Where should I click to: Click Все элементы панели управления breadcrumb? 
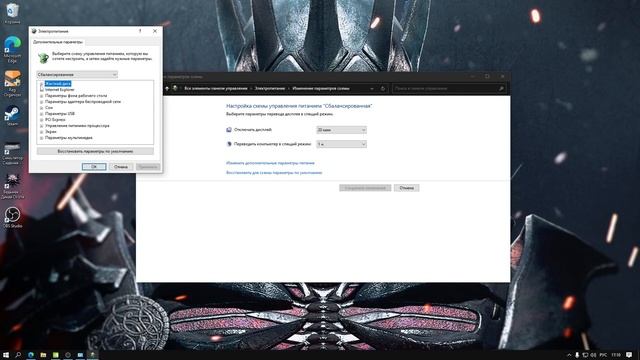[216, 88]
